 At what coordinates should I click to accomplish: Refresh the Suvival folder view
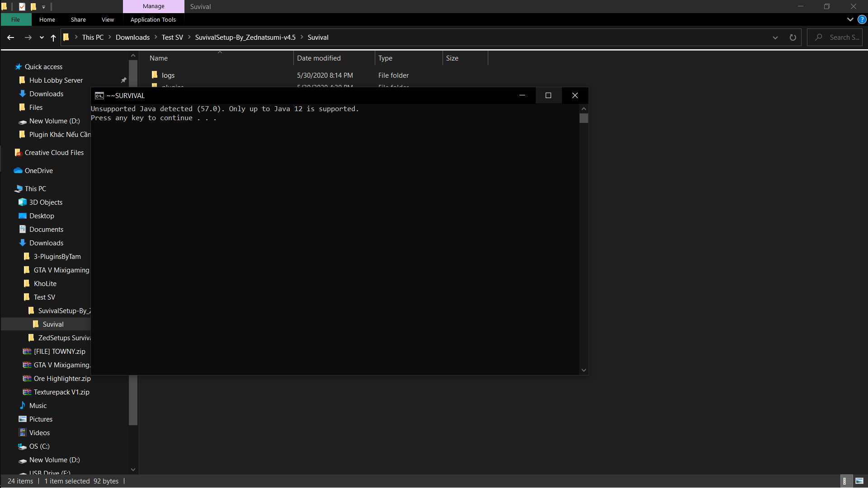coord(793,38)
